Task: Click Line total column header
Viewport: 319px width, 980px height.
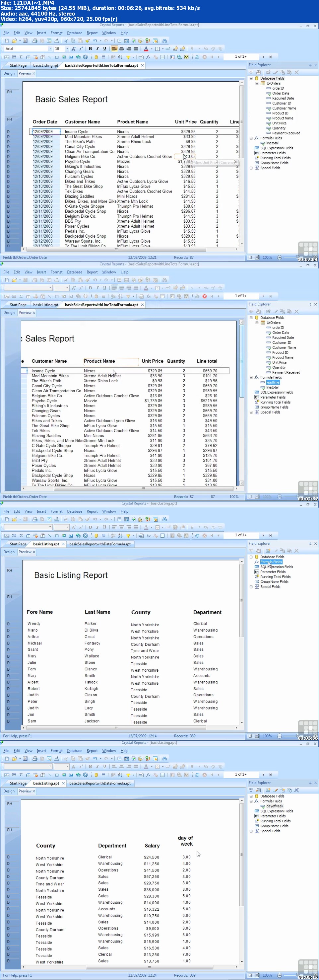Action: click(207, 361)
